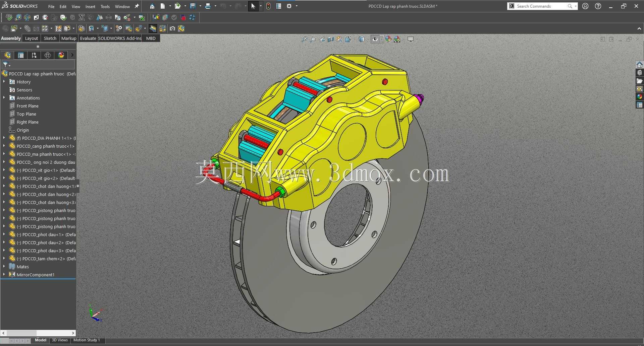Open Save button dropdown arrow

[x=200, y=6]
